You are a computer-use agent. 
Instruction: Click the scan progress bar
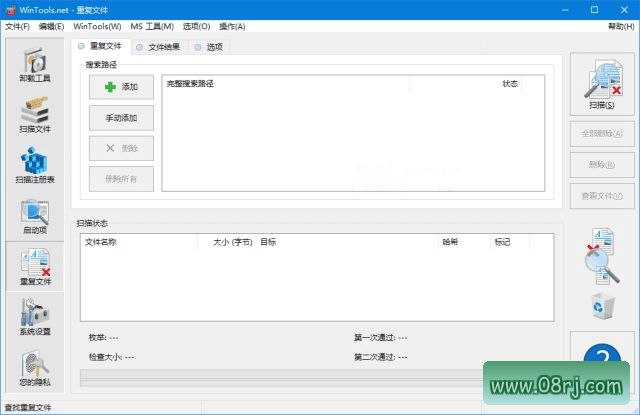click(x=282, y=378)
